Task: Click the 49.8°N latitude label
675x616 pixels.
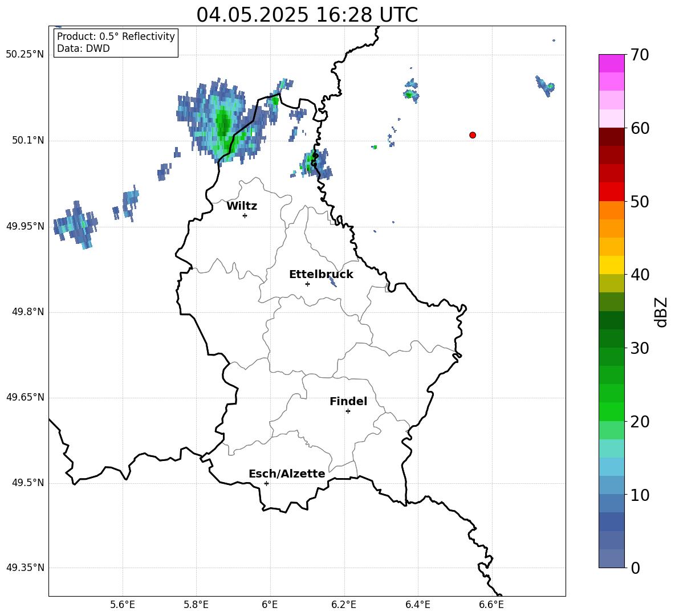Action: coord(28,312)
